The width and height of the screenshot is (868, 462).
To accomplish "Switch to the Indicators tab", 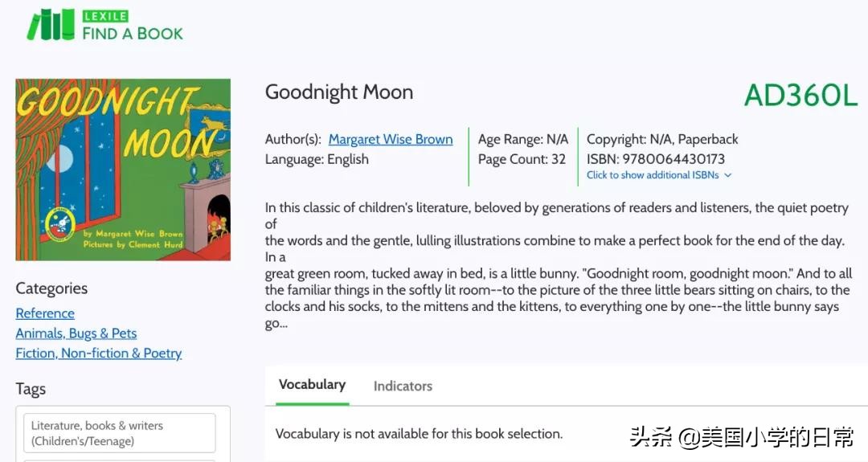I will click(x=403, y=386).
